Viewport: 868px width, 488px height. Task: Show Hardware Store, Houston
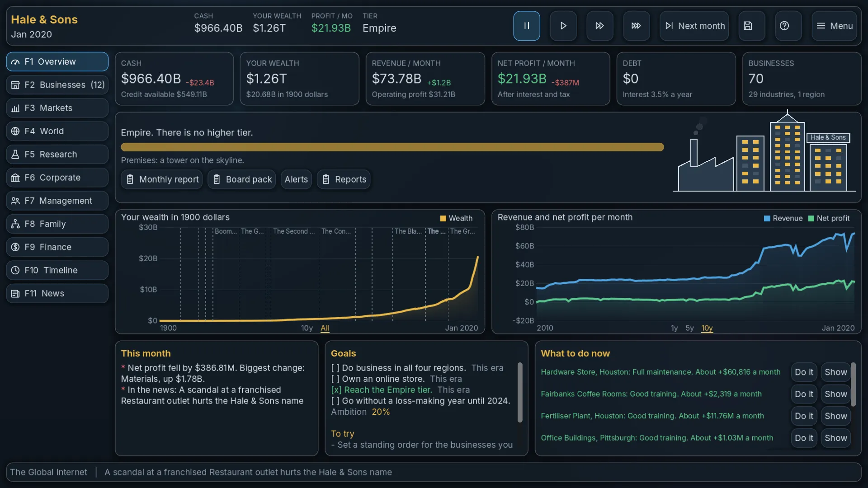[835, 372]
